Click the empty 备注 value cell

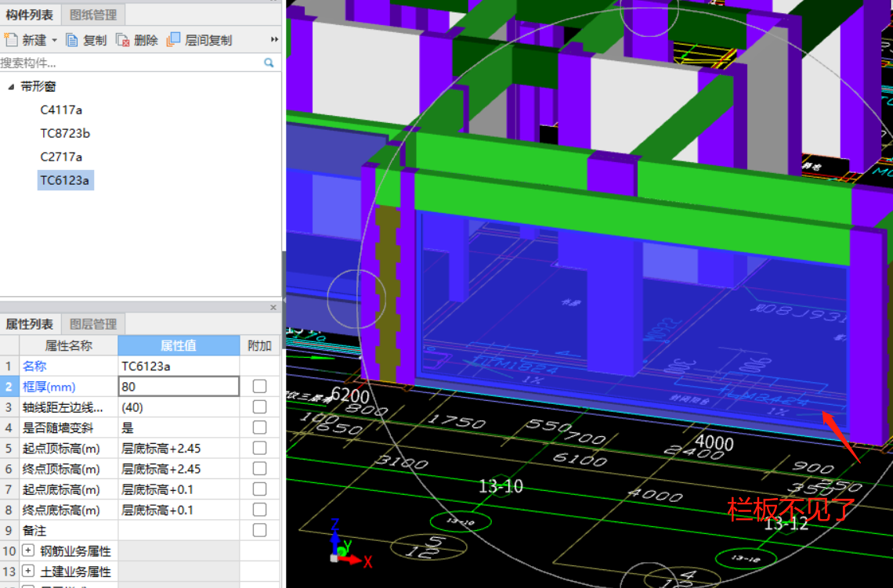179,530
